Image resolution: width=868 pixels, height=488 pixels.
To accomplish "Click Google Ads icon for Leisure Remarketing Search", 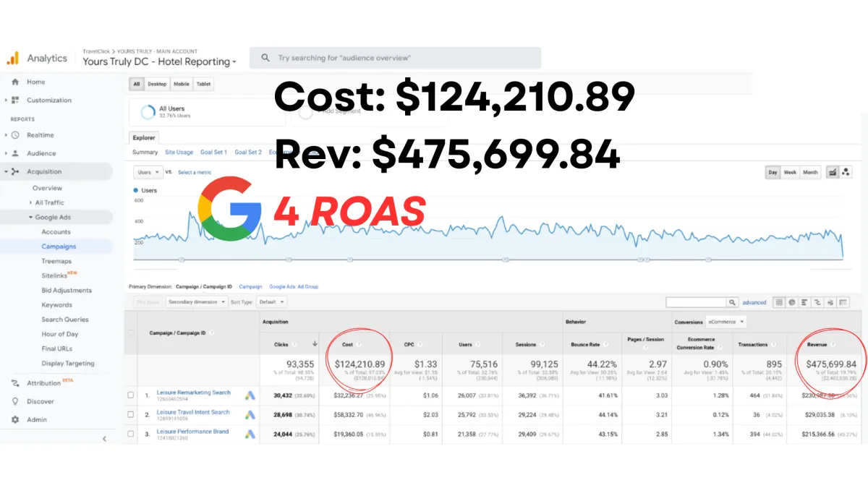I will pyautogui.click(x=250, y=395).
